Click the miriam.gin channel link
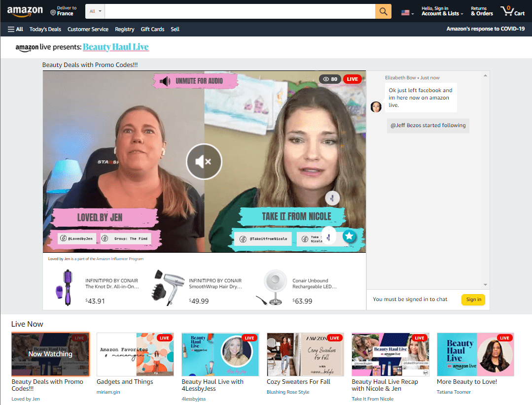This screenshot has width=532, height=405. pyautogui.click(x=108, y=392)
